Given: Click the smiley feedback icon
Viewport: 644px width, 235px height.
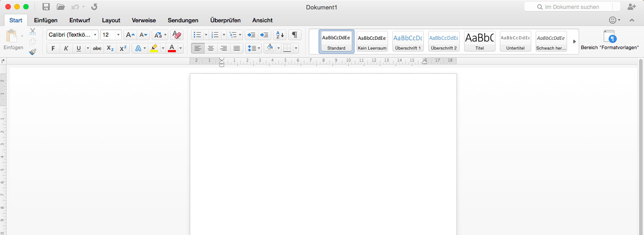Looking at the screenshot, I should click(613, 20).
